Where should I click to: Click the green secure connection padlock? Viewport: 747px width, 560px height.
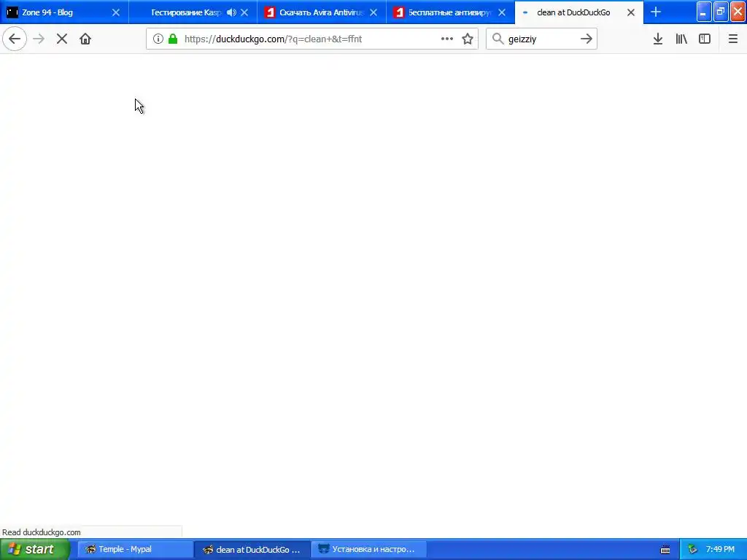[x=173, y=39]
